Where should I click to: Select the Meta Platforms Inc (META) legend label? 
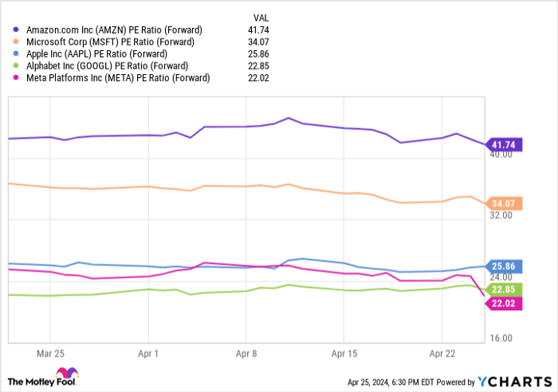[x=116, y=77]
